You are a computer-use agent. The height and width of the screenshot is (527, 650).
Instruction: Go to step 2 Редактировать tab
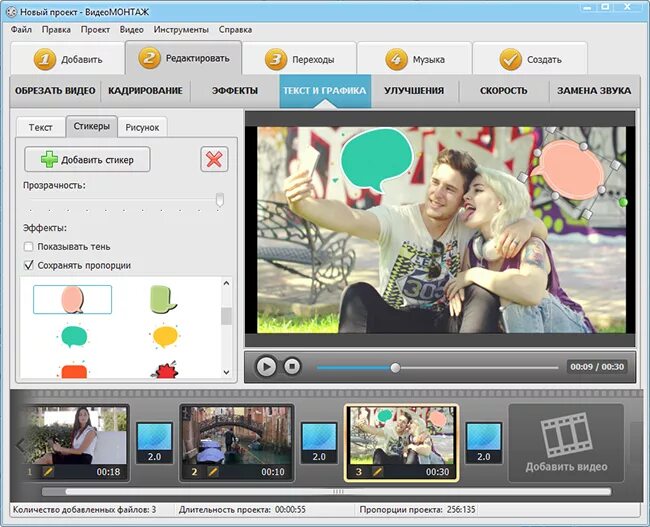[x=184, y=58]
